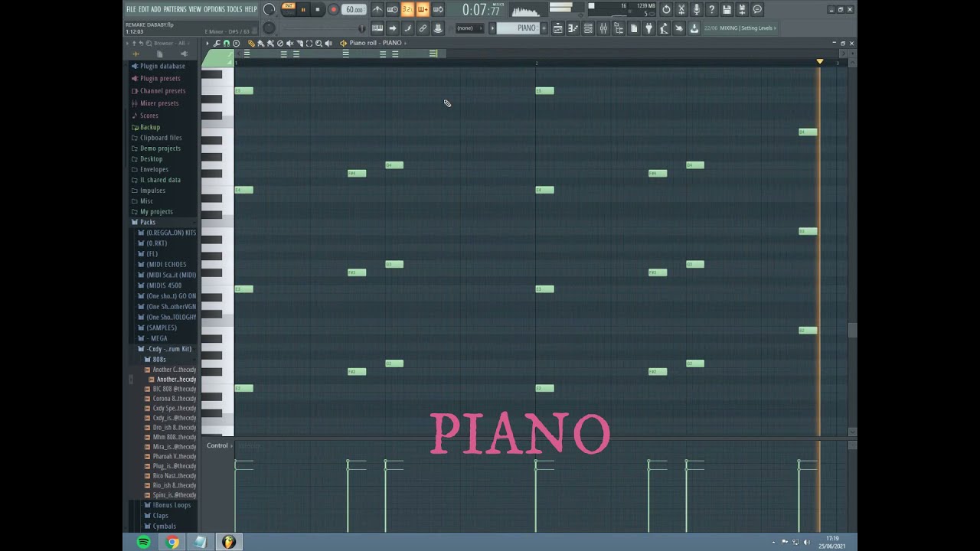Toggle wait for input before recording
The image size is (980, 551).
393,9
